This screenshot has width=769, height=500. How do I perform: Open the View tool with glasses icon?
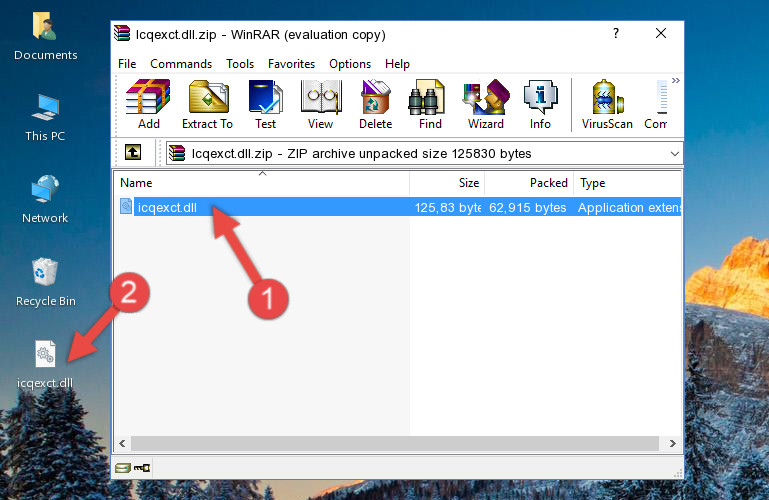click(x=321, y=104)
